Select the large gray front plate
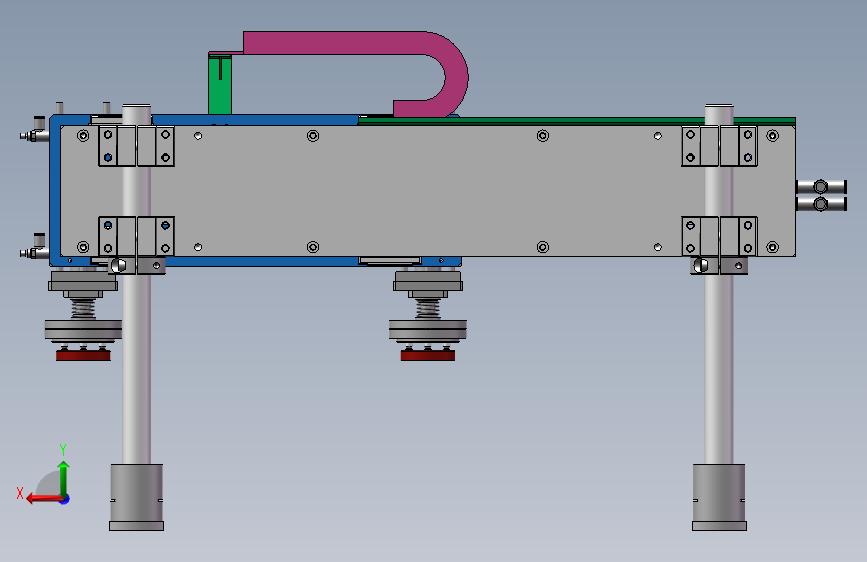867x562 pixels. [426, 191]
